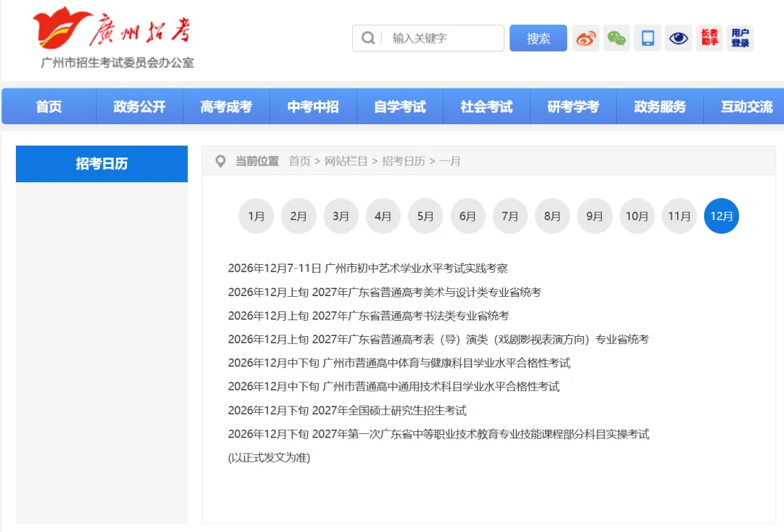Click the location pin icon beside 当前位置
This screenshot has width=784, height=532.
pos(221,161)
